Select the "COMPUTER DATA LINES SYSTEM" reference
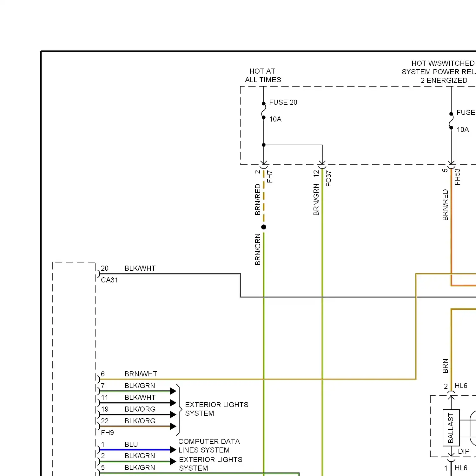 click(209, 446)
